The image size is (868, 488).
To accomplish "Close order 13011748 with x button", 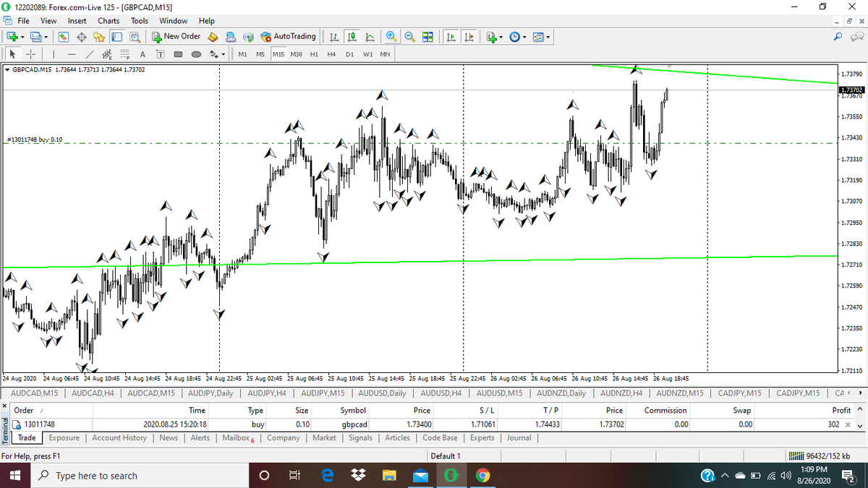I will pyautogui.click(x=848, y=424).
